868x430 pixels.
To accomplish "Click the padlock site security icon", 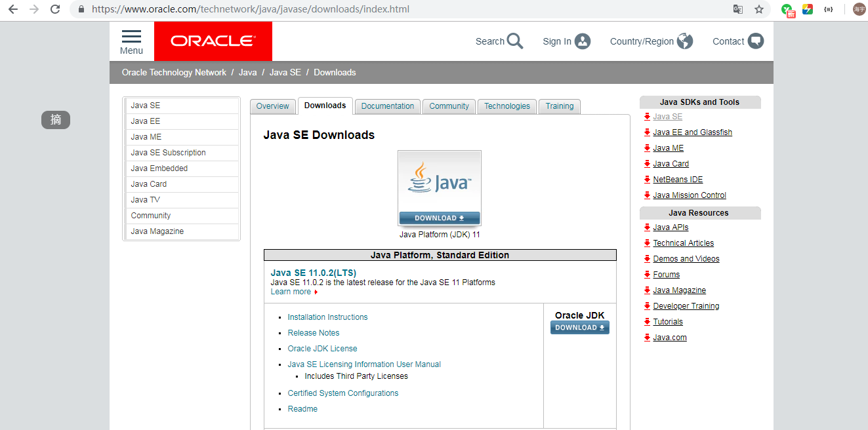I will coord(81,10).
